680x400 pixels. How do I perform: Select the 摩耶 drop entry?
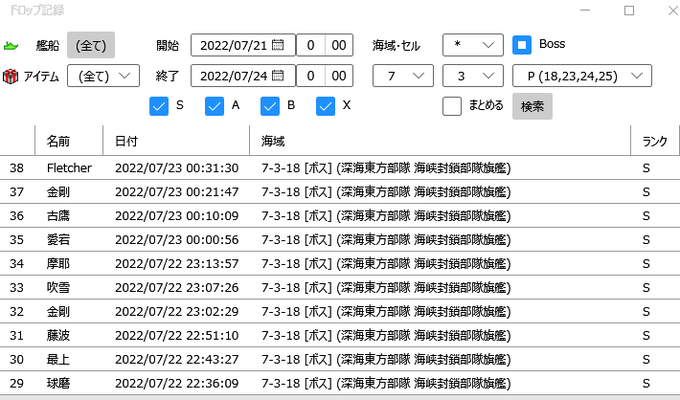click(x=340, y=263)
